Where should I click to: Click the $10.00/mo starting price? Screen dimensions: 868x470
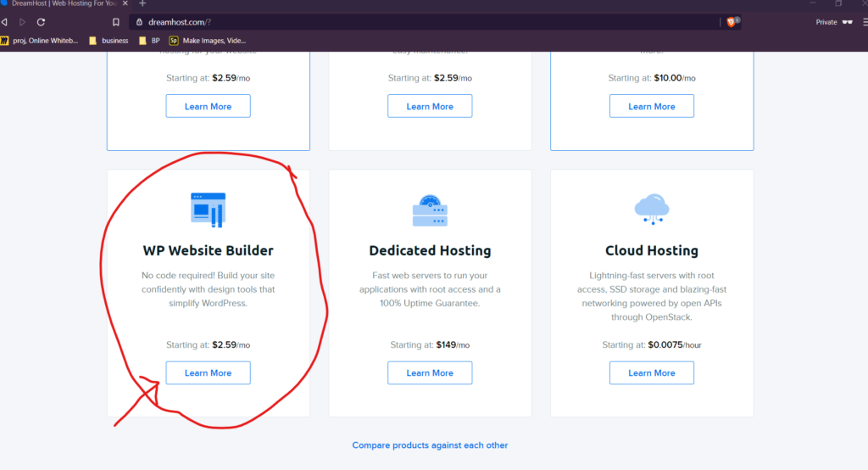point(675,78)
